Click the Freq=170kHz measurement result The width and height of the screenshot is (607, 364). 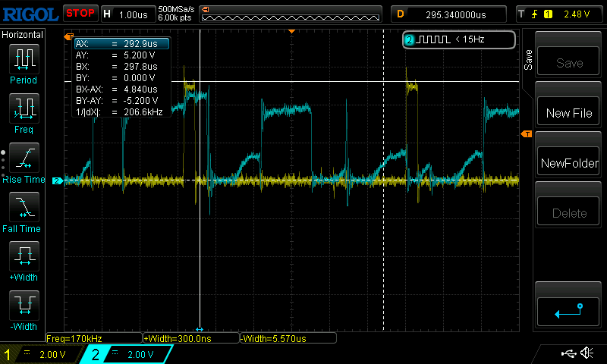93,338
